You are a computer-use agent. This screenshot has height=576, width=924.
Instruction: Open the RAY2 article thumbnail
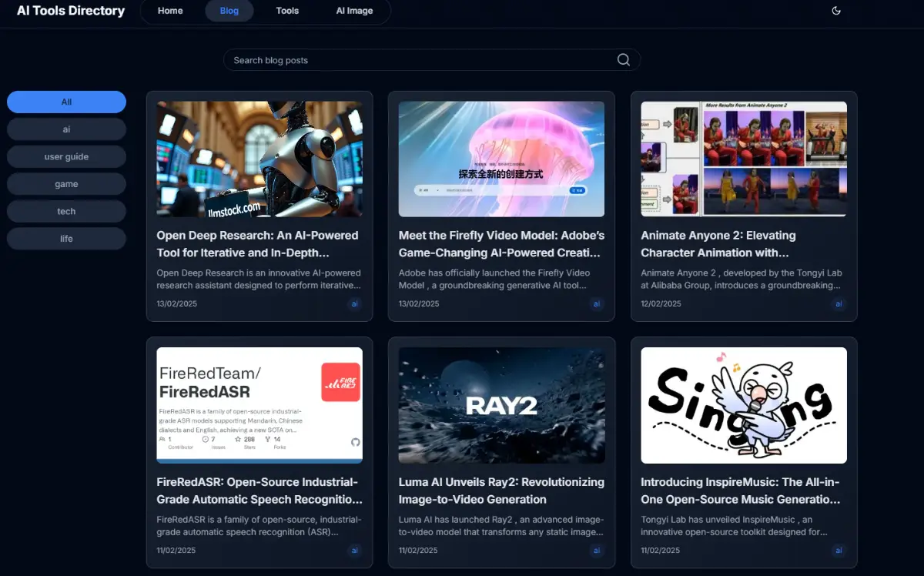[x=501, y=405]
